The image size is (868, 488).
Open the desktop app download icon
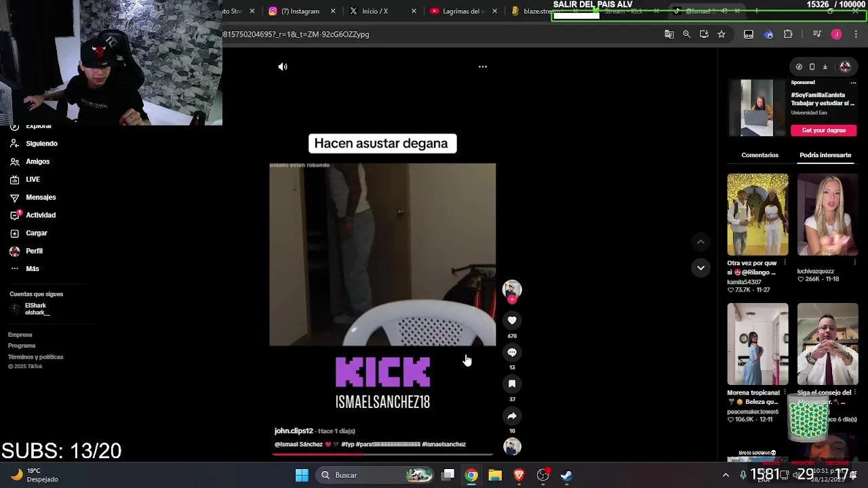[x=825, y=66]
